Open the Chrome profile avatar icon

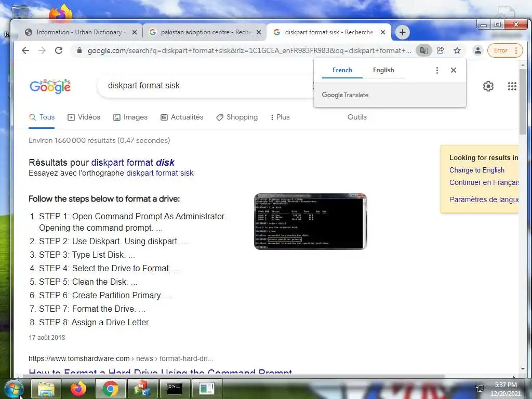click(x=478, y=50)
